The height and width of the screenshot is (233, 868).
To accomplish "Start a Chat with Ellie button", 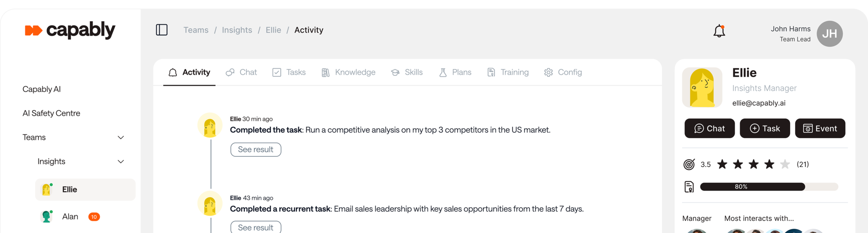I will pyautogui.click(x=709, y=128).
